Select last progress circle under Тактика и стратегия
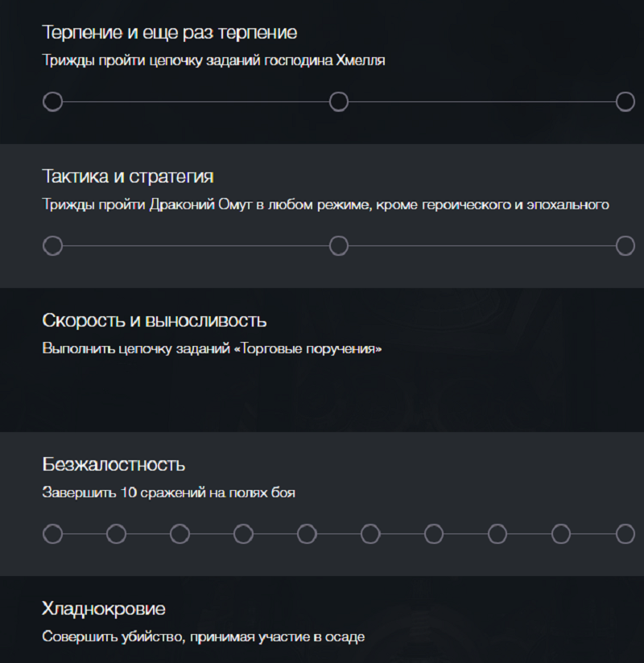644x663 pixels. click(625, 245)
